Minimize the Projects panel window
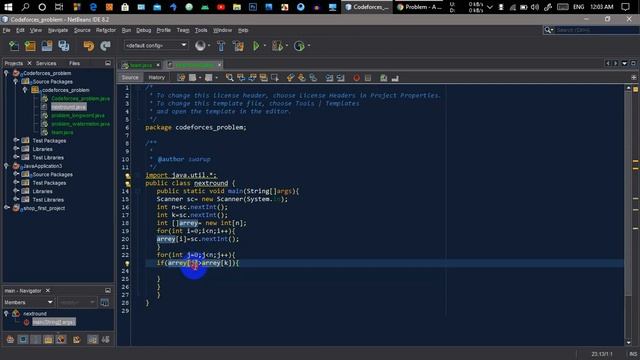The width and height of the screenshot is (640, 360). click(108, 63)
